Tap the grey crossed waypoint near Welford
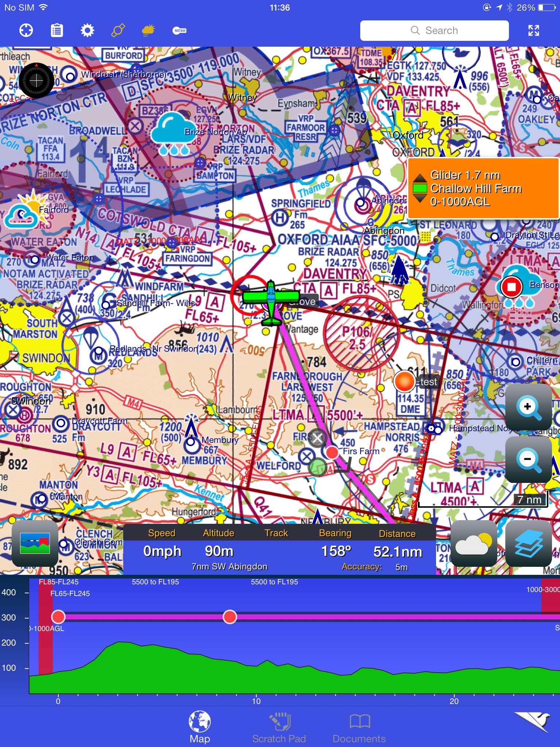 [x=317, y=438]
